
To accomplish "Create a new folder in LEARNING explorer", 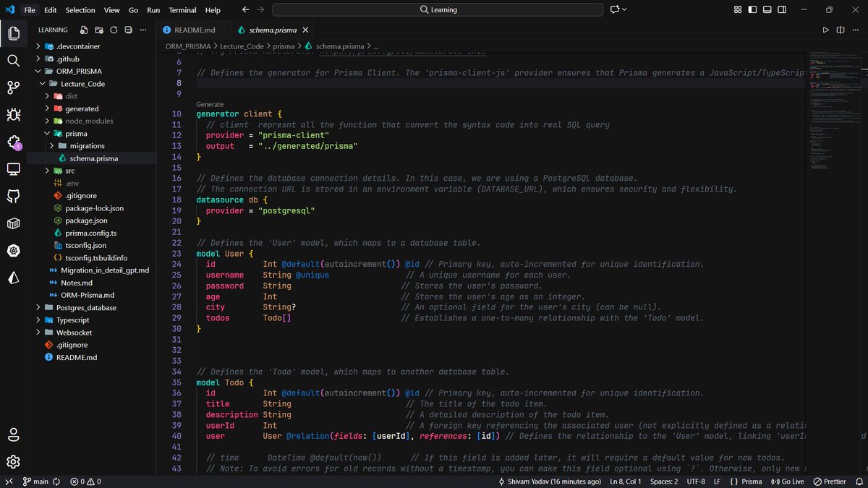I will (x=99, y=30).
